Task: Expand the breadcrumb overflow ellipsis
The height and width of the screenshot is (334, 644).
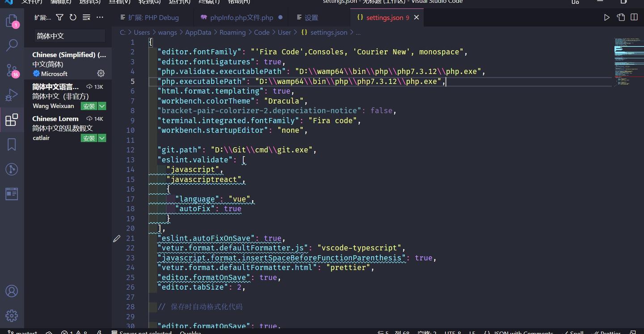Action: click(357, 32)
